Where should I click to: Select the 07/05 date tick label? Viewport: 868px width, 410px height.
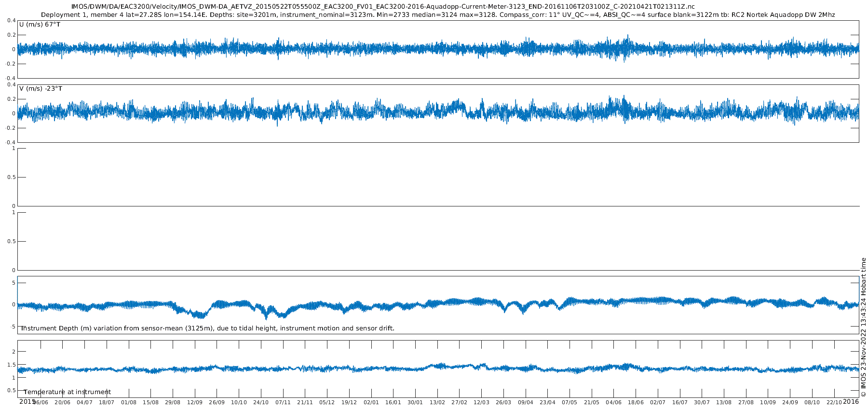[570, 402]
